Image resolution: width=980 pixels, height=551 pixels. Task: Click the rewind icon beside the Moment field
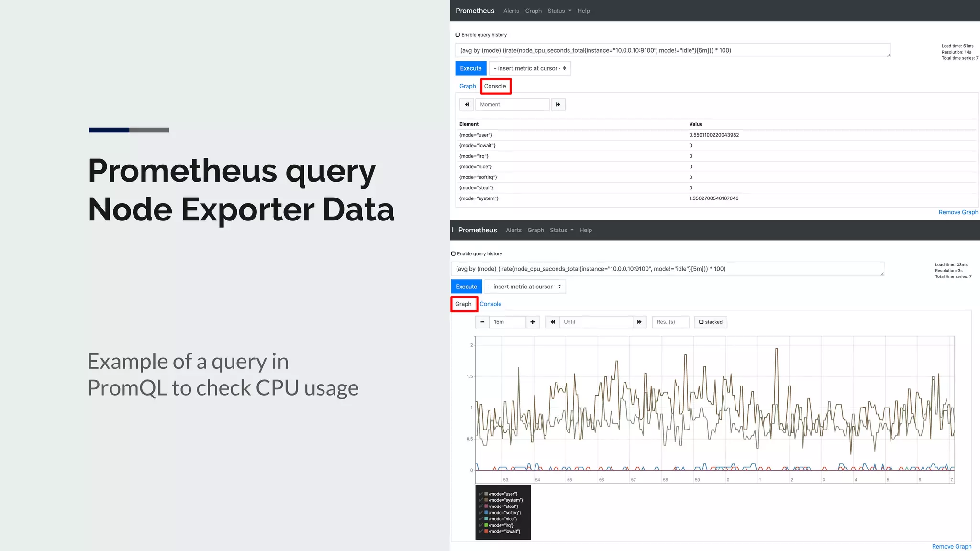click(x=467, y=104)
